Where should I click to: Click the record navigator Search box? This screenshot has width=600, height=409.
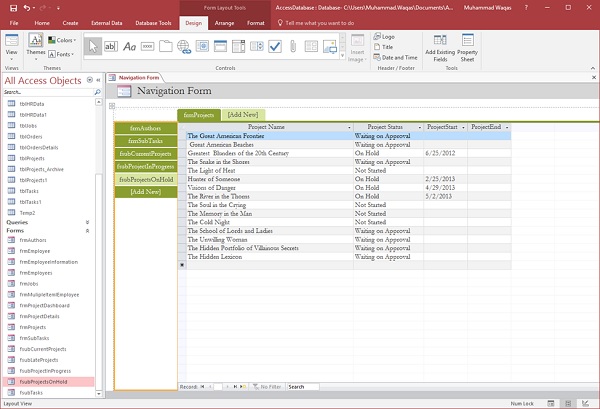302,386
